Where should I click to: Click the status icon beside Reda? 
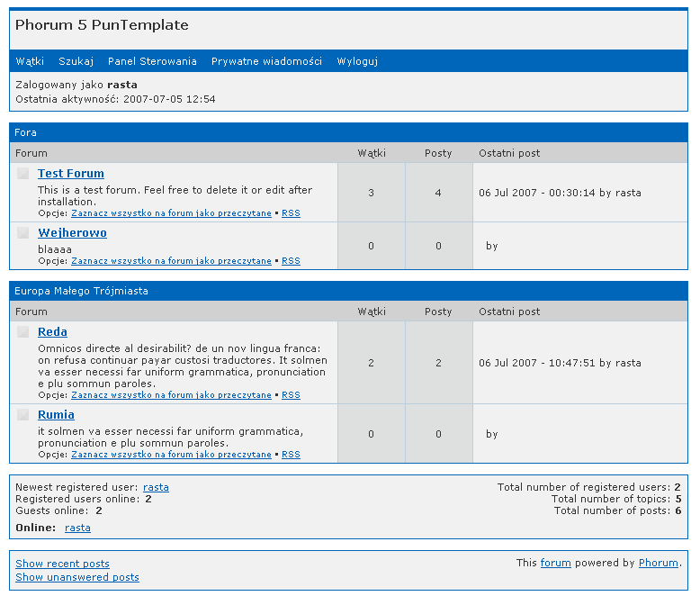coord(23,332)
